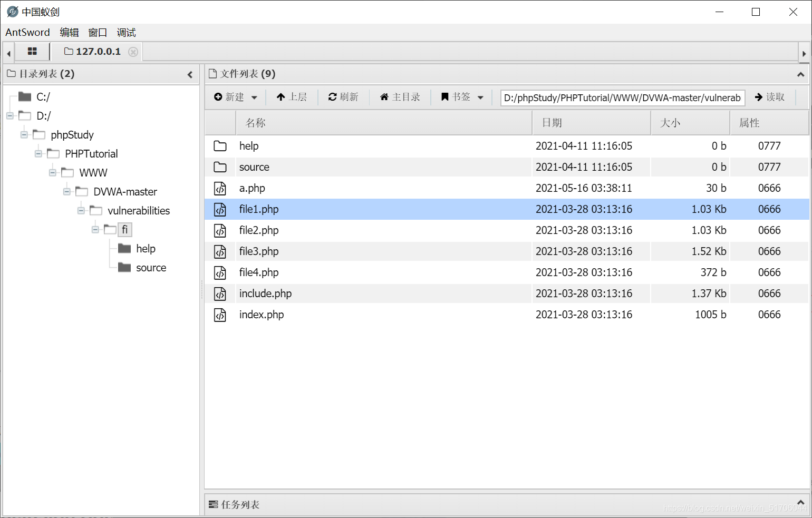Select PHPTutorial in the directory tree
Image resolution: width=812 pixels, height=518 pixels.
pyautogui.click(x=91, y=154)
